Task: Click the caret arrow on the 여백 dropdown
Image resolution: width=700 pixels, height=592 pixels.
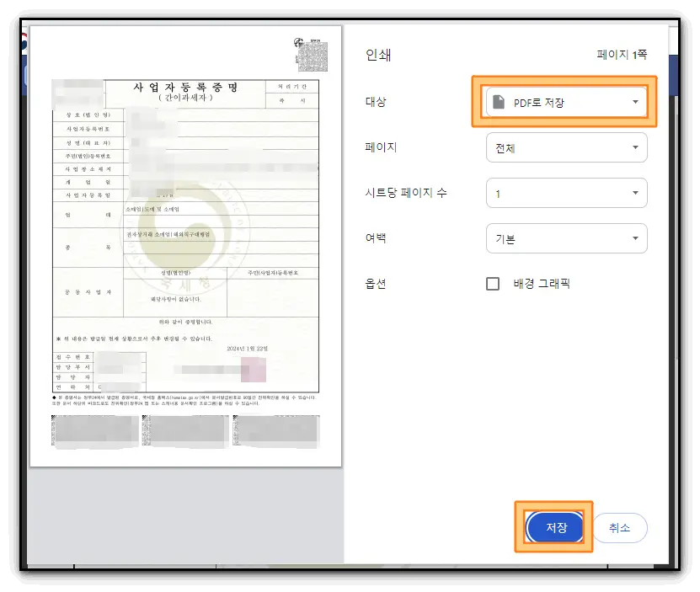Action: pos(636,238)
